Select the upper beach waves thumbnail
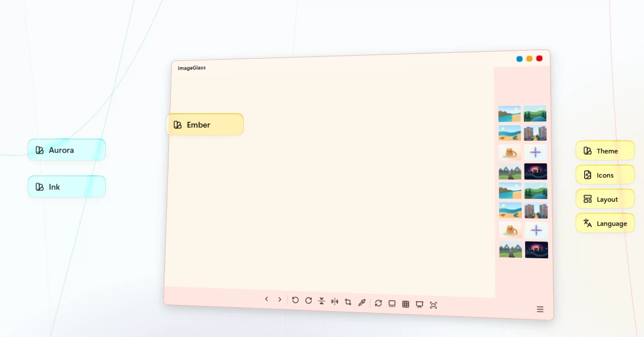The height and width of the screenshot is (337, 644). [509, 133]
